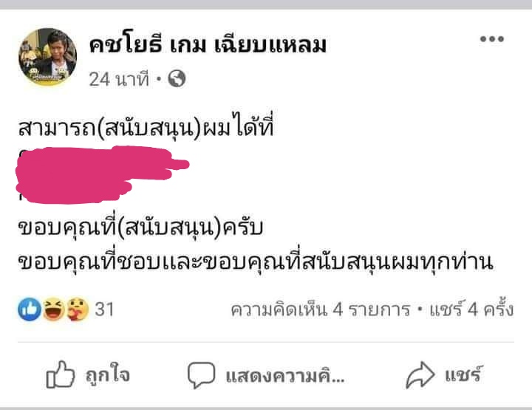
Task: Click the share arrow icon
Action: click(420, 375)
